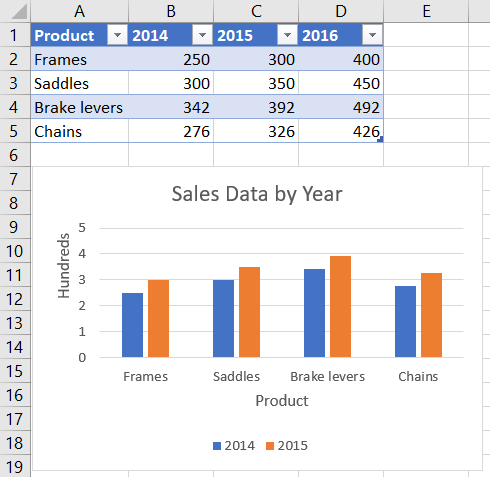Select row 4 header

(15, 107)
